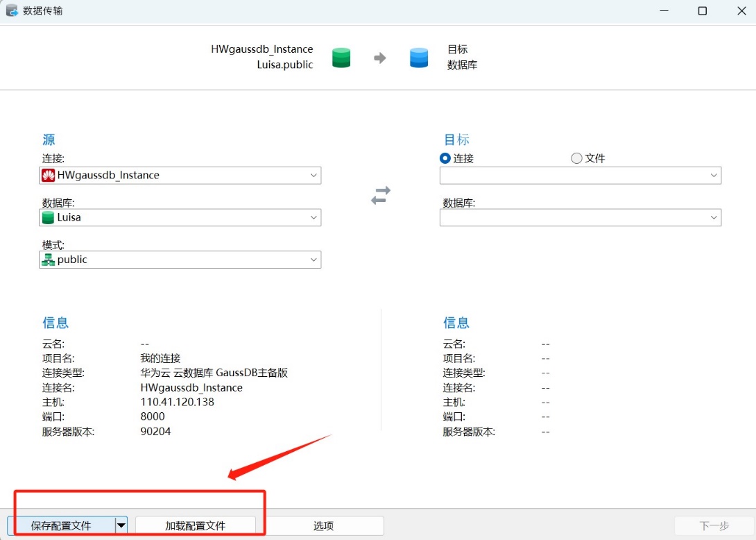Image resolution: width=756 pixels, height=540 pixels.
Task: Click the target 信息 heading on the right
Action: click(456, 322)
